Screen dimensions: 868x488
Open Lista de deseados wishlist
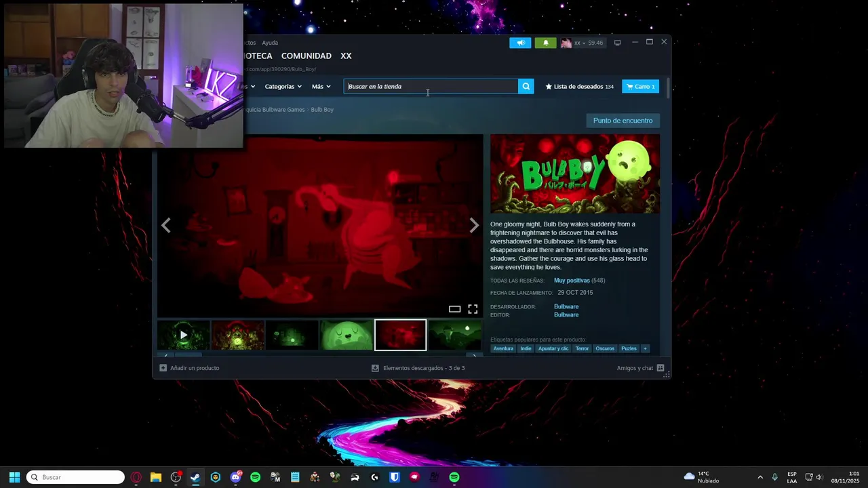pos(580,87)
